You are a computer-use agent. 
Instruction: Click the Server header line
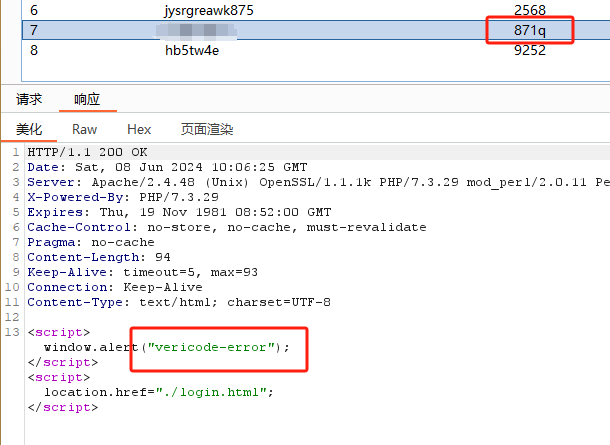[x=318, y=182]
